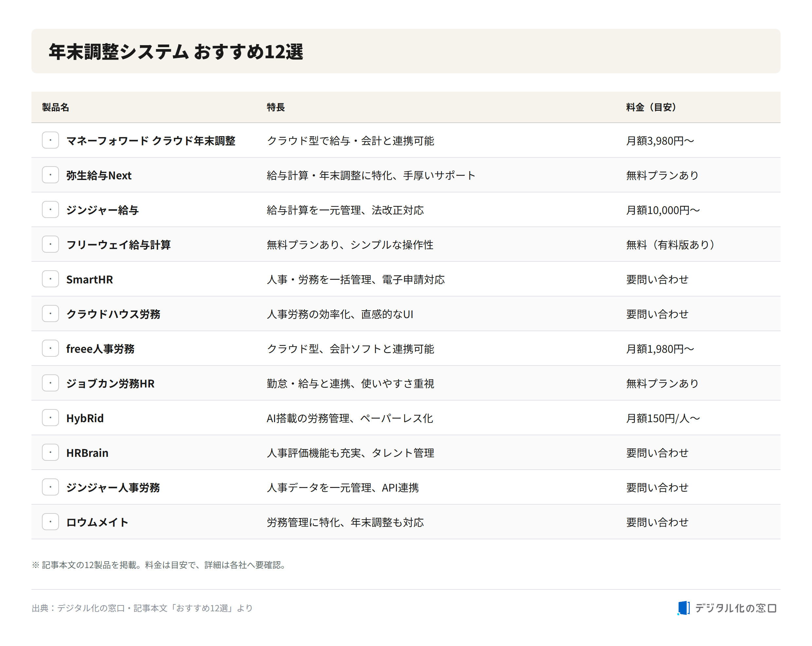Viewport: 812px width, 646px height.
Task: Click product name ジンジャー人事労務
Action: point(113,488)
